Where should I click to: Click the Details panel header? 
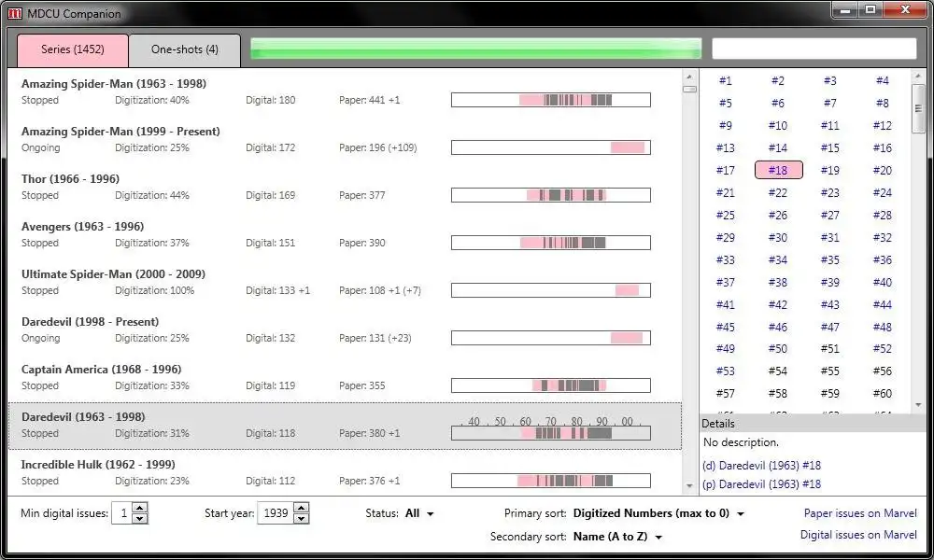pos(814,423)
